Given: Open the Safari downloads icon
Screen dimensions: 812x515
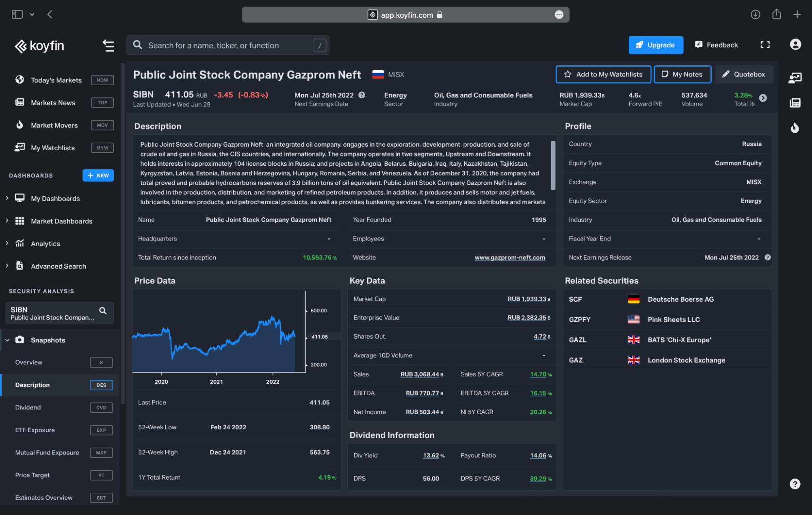Looking at the screenshot, I should (x=755, y=15).
